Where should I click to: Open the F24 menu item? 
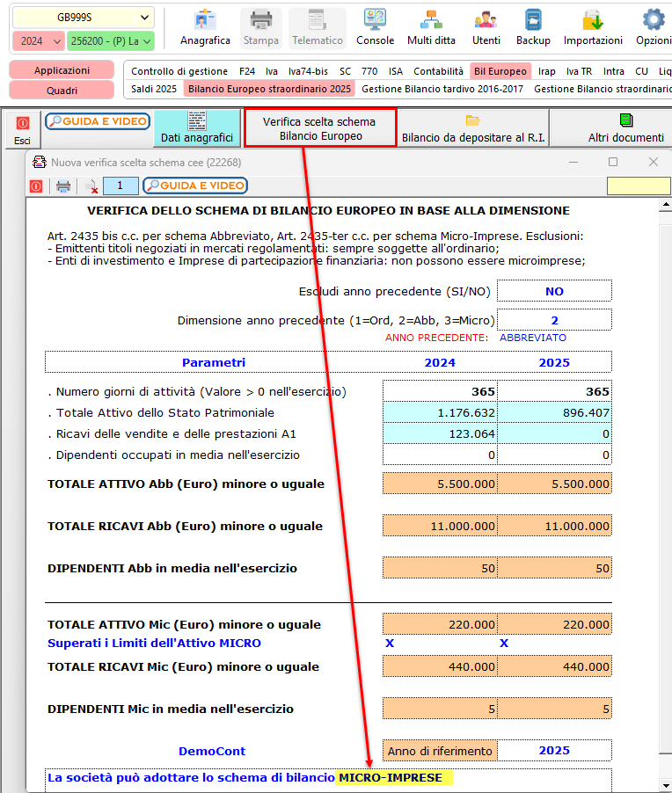pos(247,71)
